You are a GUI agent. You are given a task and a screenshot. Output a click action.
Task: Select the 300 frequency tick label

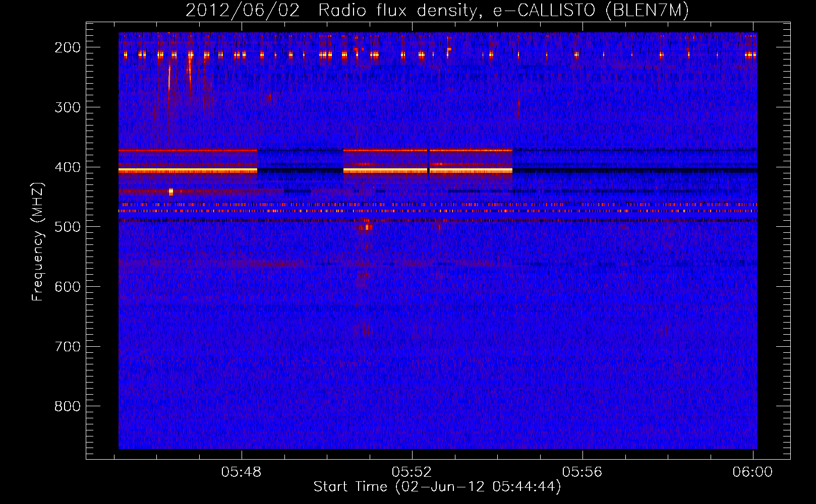68,107
